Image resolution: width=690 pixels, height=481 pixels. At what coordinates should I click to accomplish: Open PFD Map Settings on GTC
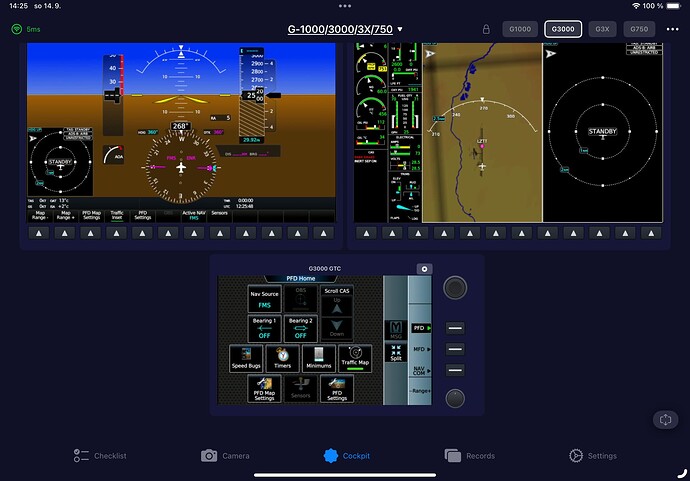pos(264,389)
